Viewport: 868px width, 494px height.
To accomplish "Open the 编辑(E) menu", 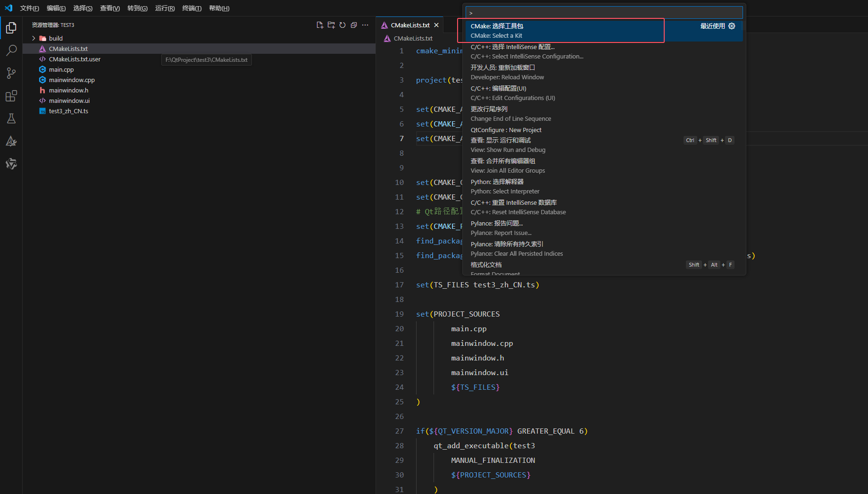I will tap(56, 8).
